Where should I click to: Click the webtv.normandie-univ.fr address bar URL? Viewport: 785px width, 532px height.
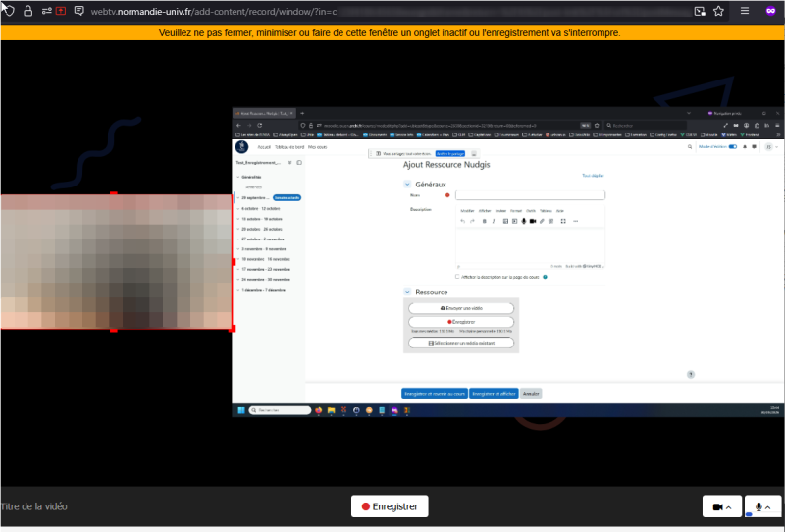coord(214,11)
